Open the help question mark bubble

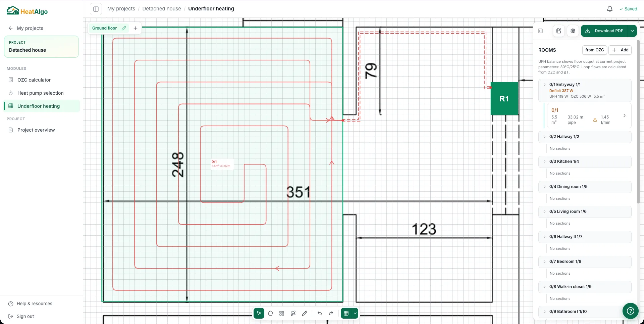pos(631,311)
